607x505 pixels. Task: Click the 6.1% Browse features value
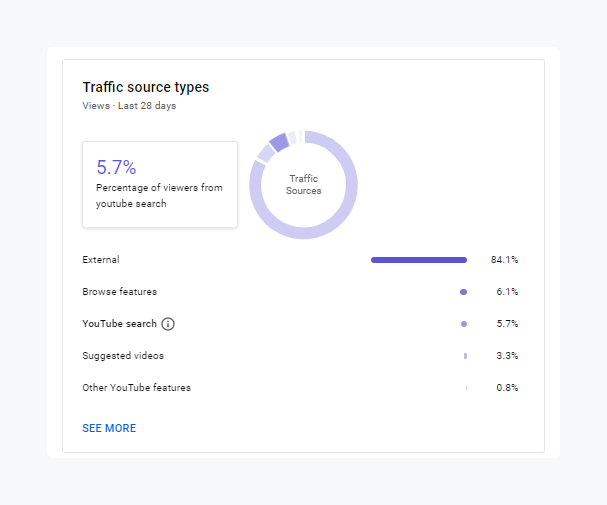507,292
